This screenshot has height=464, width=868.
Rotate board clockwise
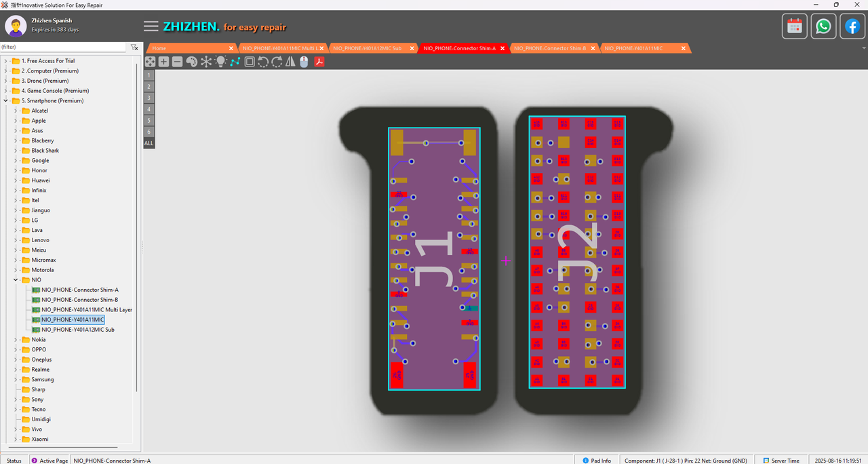point(277,62)
